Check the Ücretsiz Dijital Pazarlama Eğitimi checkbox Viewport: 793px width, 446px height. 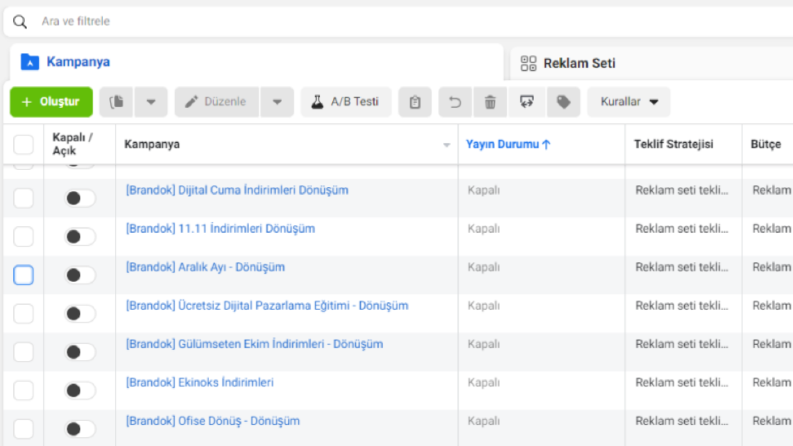click(23, 314)
